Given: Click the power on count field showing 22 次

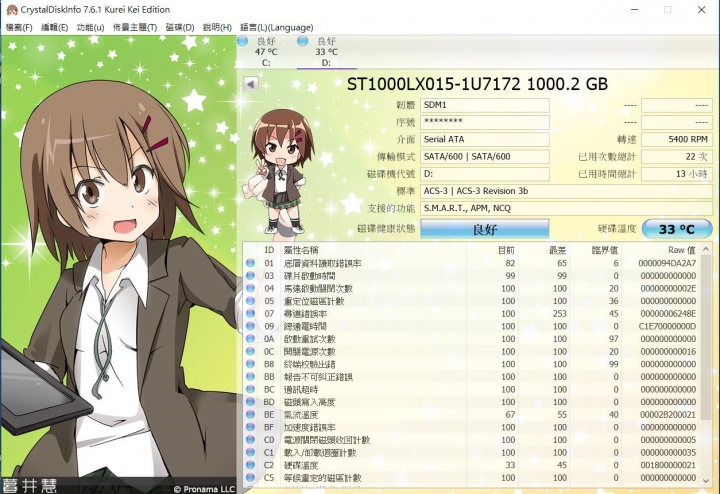Looking at the screenshot, I should click(x=676, y=157).
